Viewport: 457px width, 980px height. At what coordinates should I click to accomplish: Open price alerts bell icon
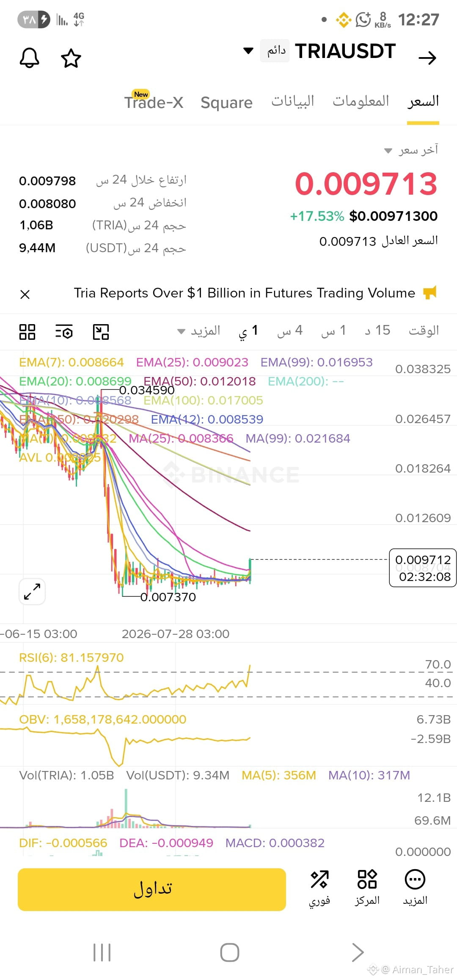coord(30,58)
